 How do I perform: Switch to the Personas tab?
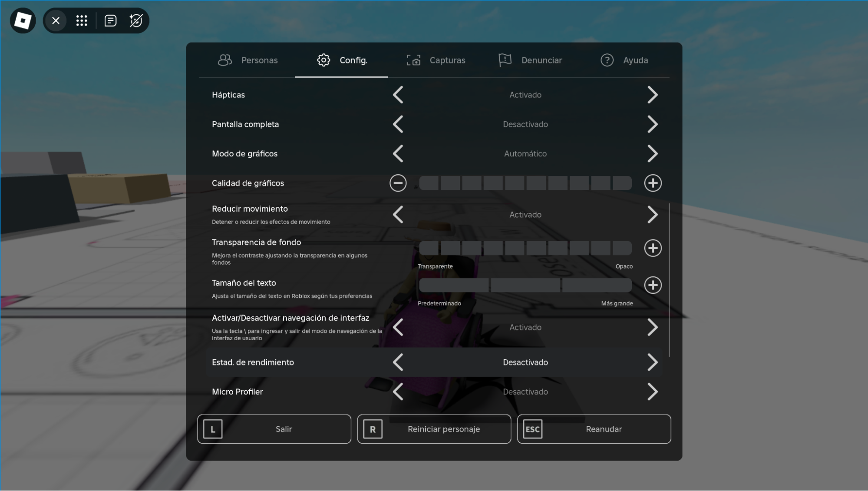[248, 60]
